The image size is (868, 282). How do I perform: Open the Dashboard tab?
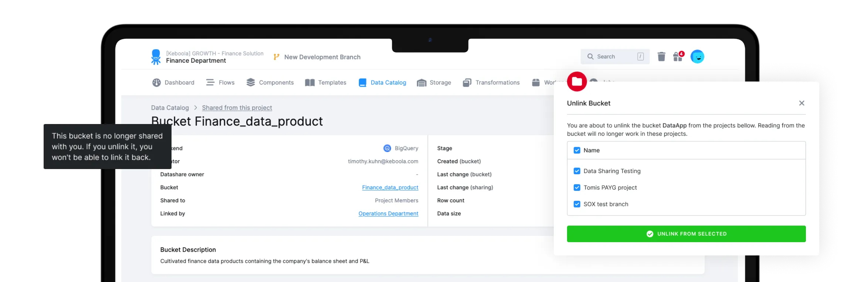173,82
